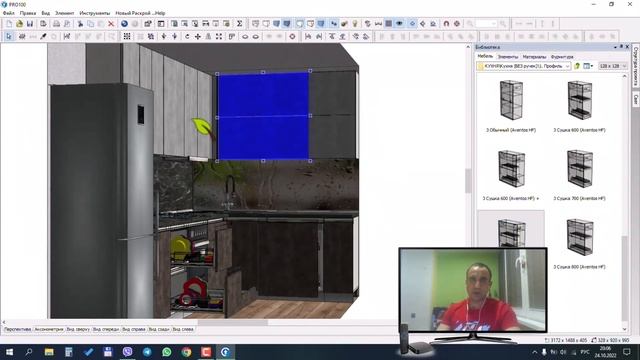Open a project with the yellow folder icon
This screenshot has width=640, height=360.
pos(19,24)
